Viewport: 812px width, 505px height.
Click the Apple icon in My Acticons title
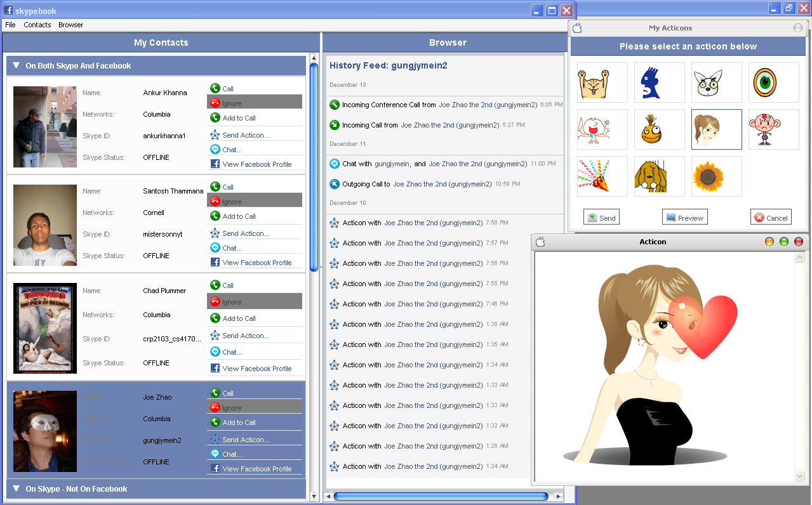(577, 28)
